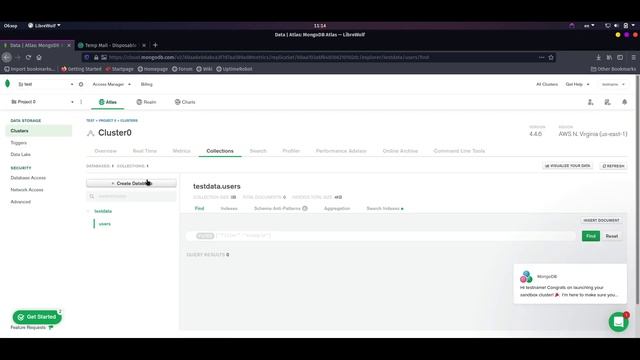Click the shield tracking protection icon
The image size is (640, 360).
87,58
